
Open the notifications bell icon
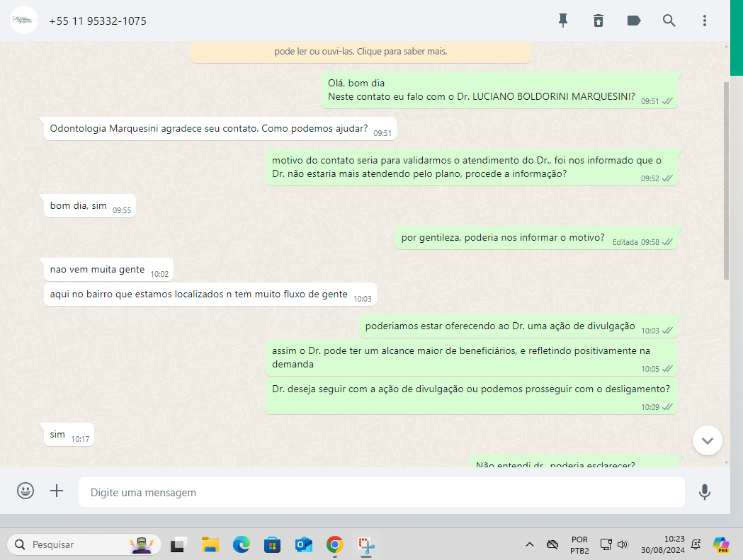[696, 544]
